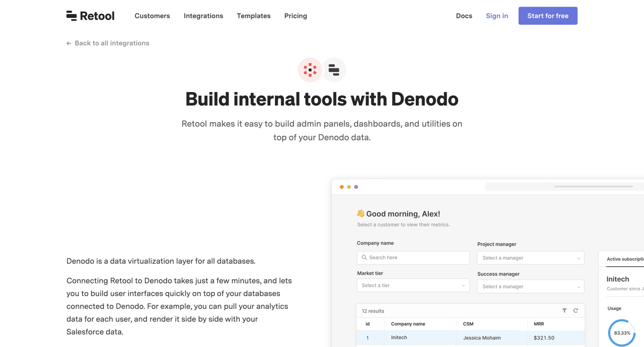644x347 pixels.
Task: Click the Start for free button
Action: click(548, 16)
